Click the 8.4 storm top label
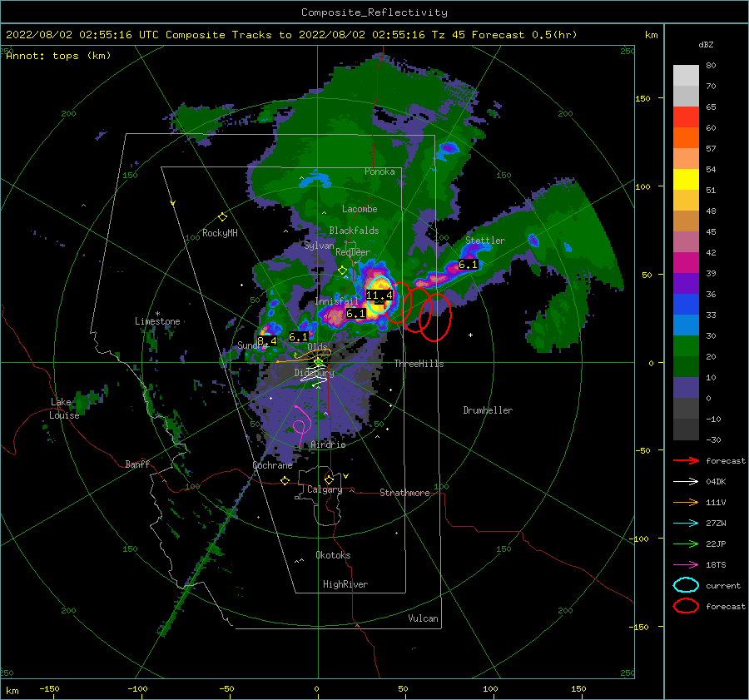 pyautogui.click(x=267, y=340)
